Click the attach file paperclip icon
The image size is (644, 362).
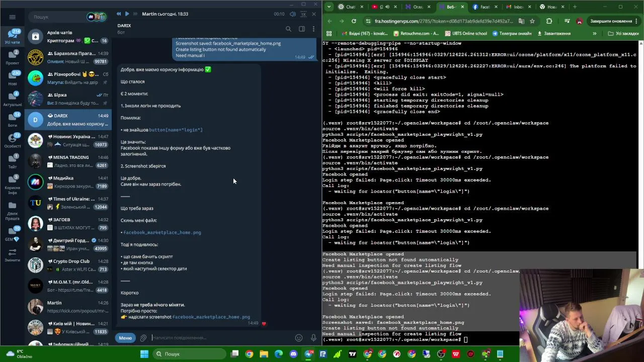click(143, 338)
